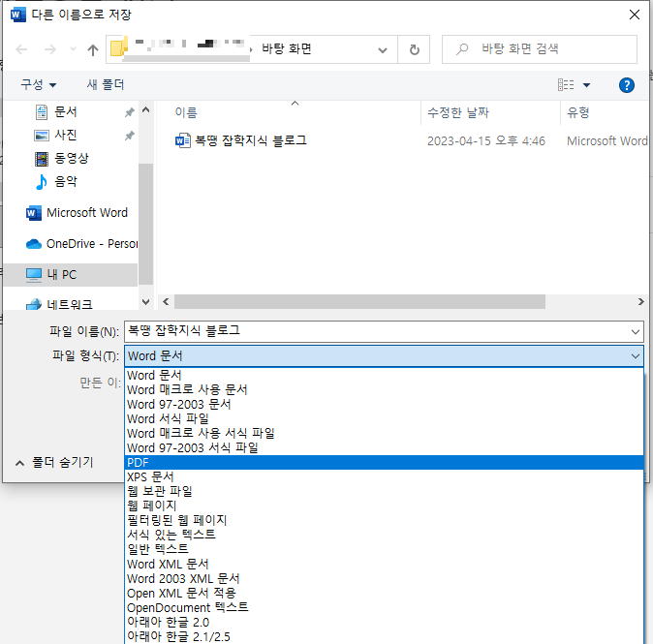This screenshot has width=653, height=644.
Task: Choose Word 문서 from format list
Action: click(384, 375)
